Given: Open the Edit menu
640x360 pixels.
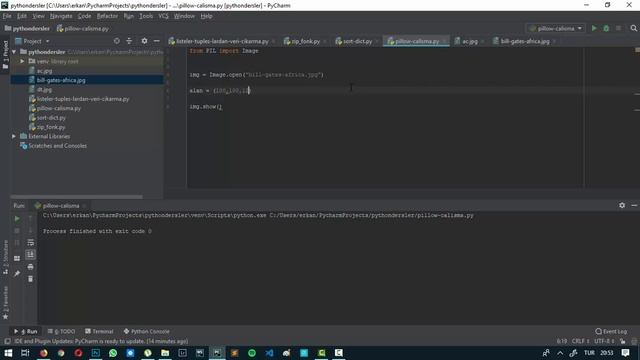Looking at the screenshot, I should (22, 16).
